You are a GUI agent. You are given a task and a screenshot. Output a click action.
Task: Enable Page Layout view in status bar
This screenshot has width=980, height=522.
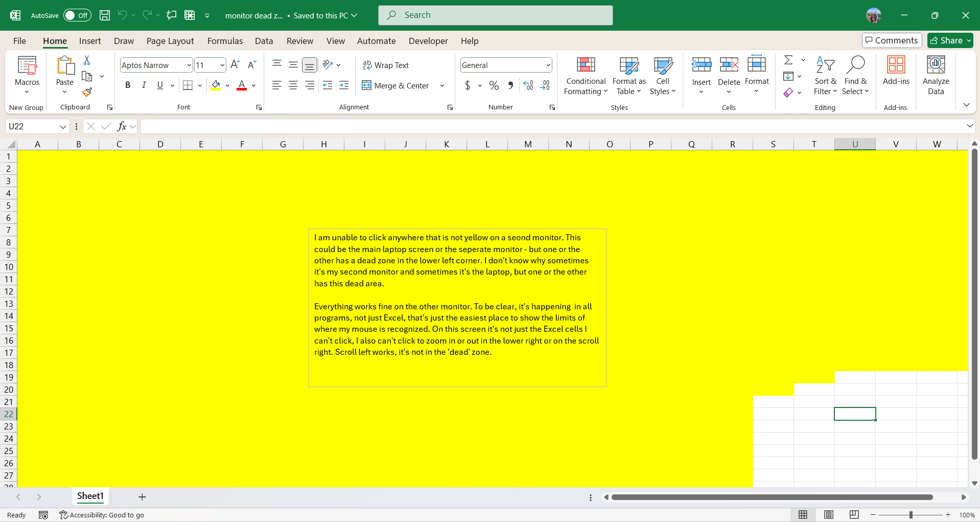pos(829,515)
